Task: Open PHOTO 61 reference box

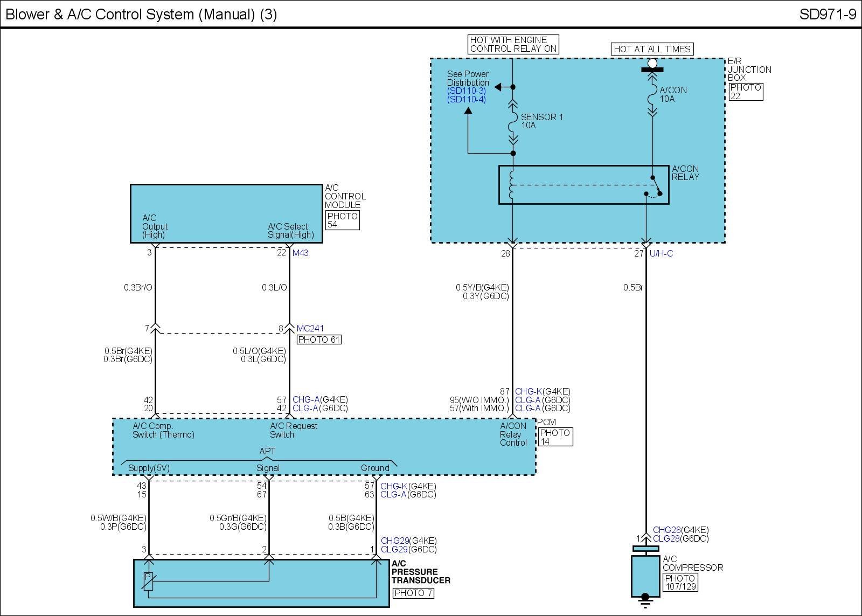Action: pos(319,340)
